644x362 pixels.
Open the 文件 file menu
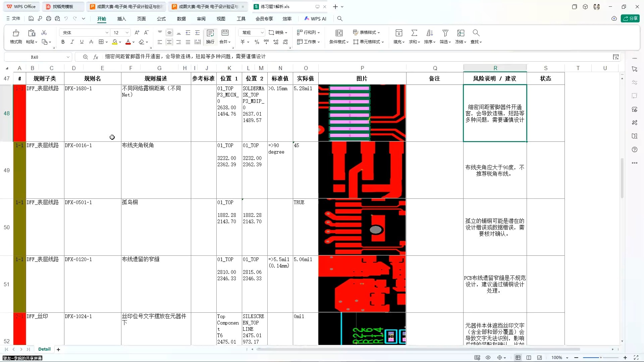[13, 19]
